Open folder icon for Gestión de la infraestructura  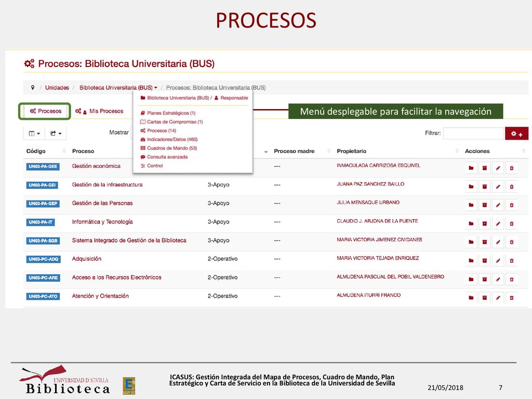(471, 187)
